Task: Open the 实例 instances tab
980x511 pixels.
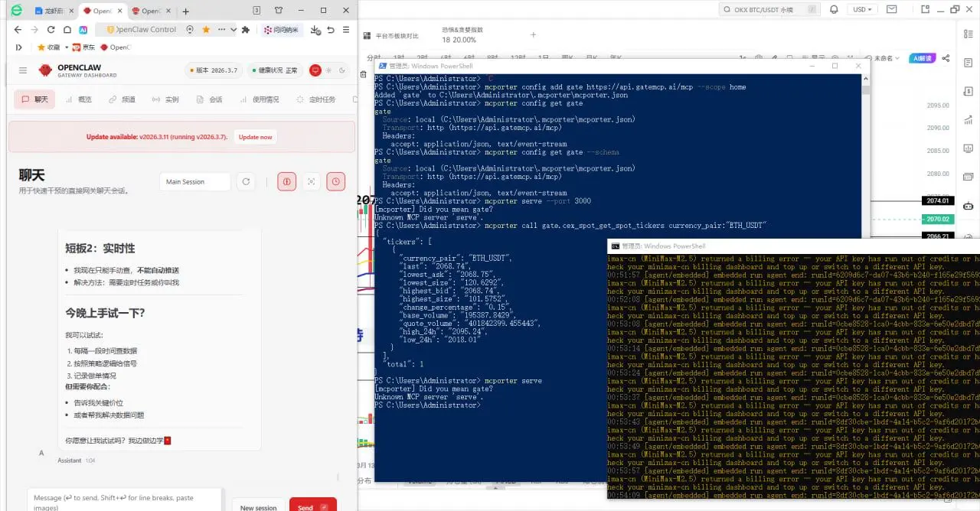Action: [166, 99]
